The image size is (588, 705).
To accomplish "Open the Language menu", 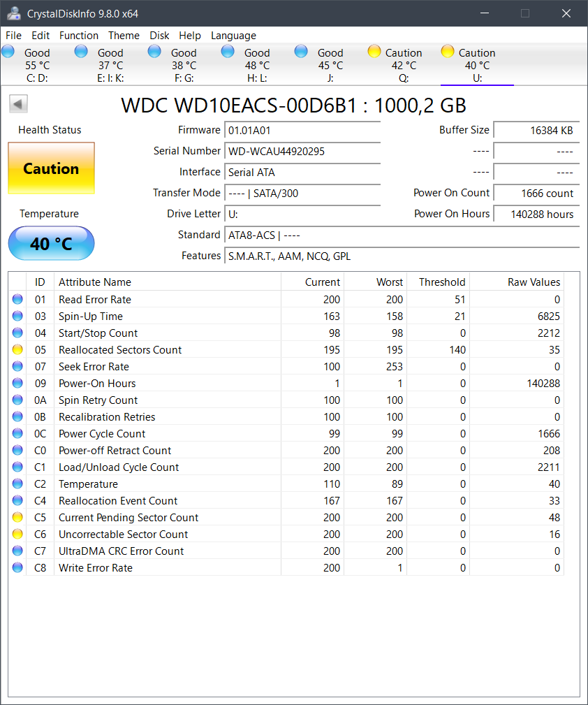I will pyautogui.click(x=233, y=36).
